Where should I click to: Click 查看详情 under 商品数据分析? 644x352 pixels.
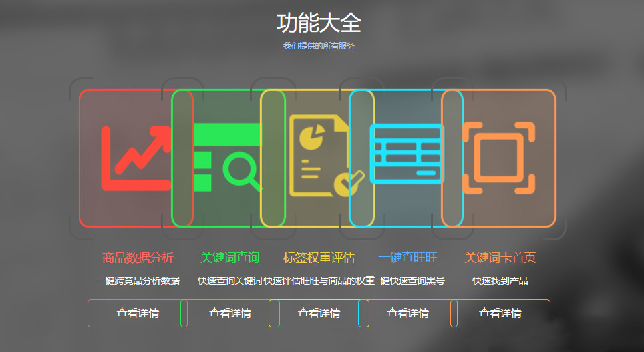(x=138, y=313)
